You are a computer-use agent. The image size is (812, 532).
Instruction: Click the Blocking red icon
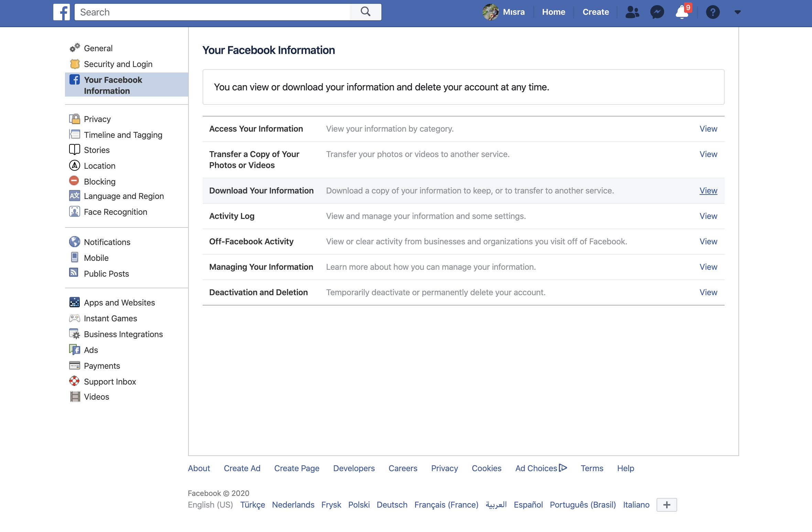click(74, 180)
